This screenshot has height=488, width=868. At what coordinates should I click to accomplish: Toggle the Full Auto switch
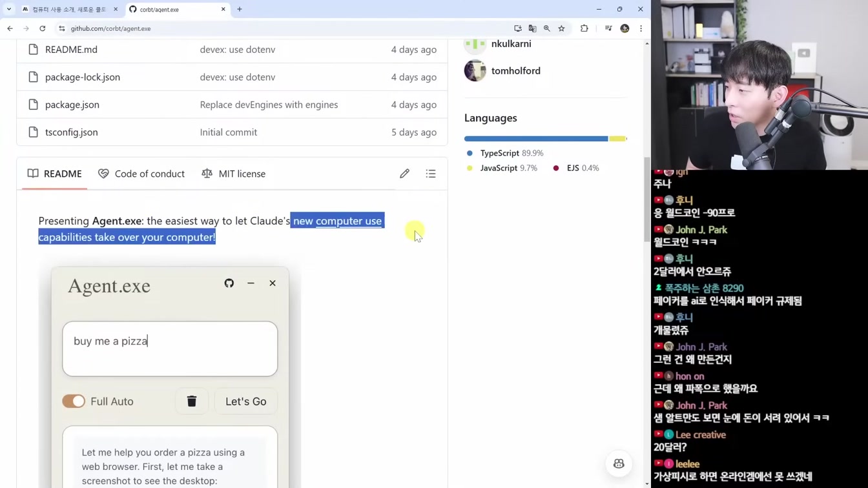pos(74,402)
